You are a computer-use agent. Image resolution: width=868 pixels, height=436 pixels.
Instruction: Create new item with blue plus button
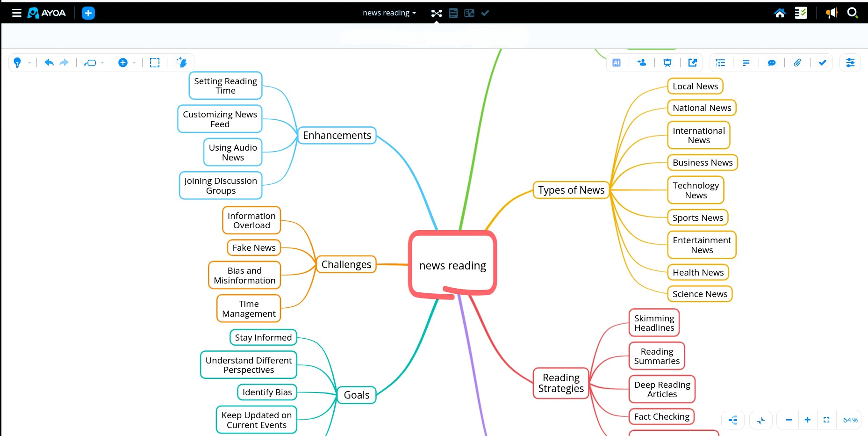click(88, 13)
